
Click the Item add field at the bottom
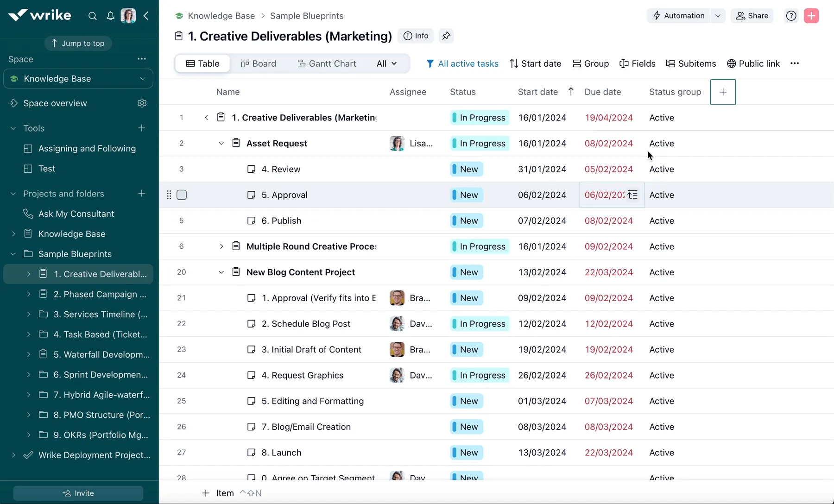click(x=218, y=493)
